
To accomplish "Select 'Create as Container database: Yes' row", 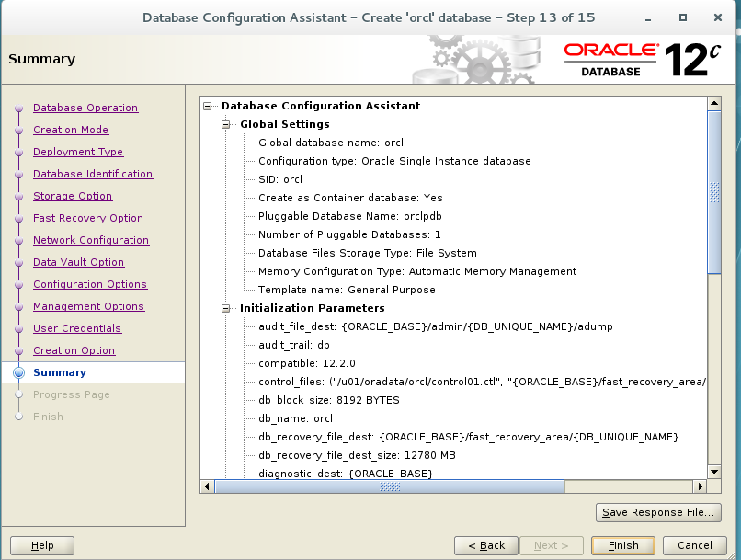I will 350,198.
